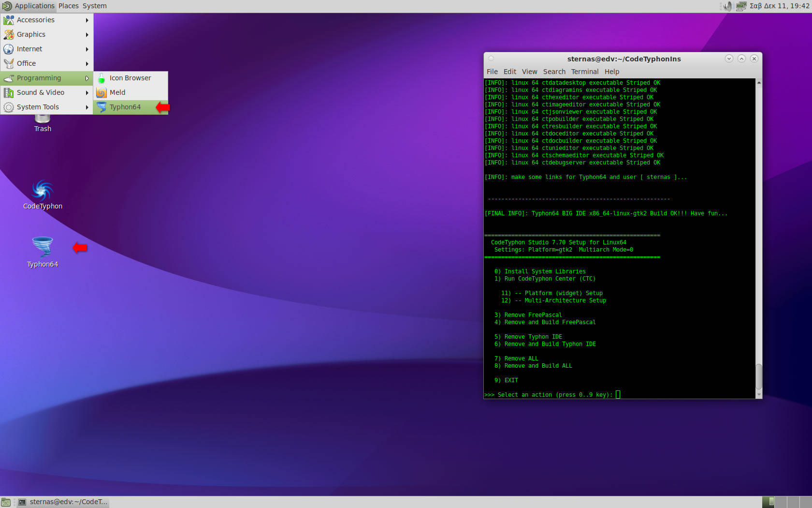Click the Graphics category icon
Screen dimensions: 812x508
[9, 34]
